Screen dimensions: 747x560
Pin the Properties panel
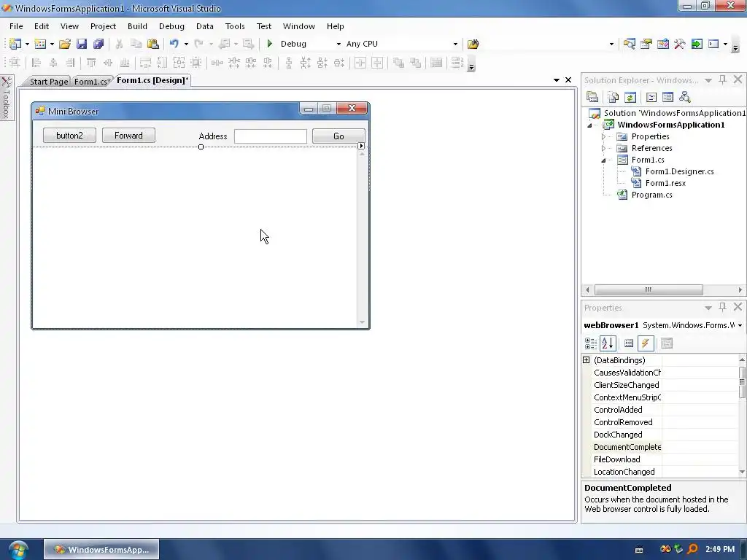coord(723,307)
